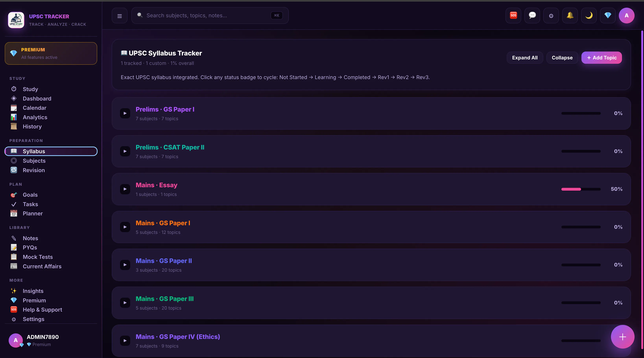644x358 pixels.
Task: Click the Insights sparkles icon
Action: point(14,291)
